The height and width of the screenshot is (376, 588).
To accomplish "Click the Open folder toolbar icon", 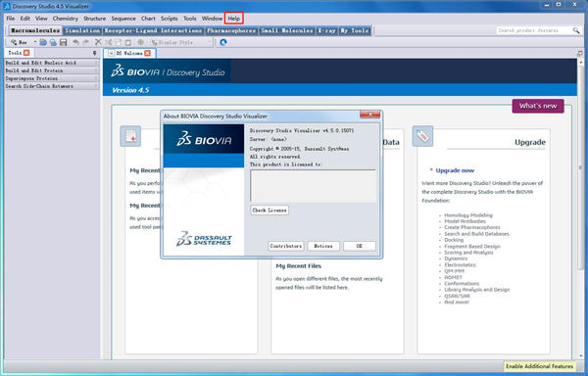I will point(43,42).
